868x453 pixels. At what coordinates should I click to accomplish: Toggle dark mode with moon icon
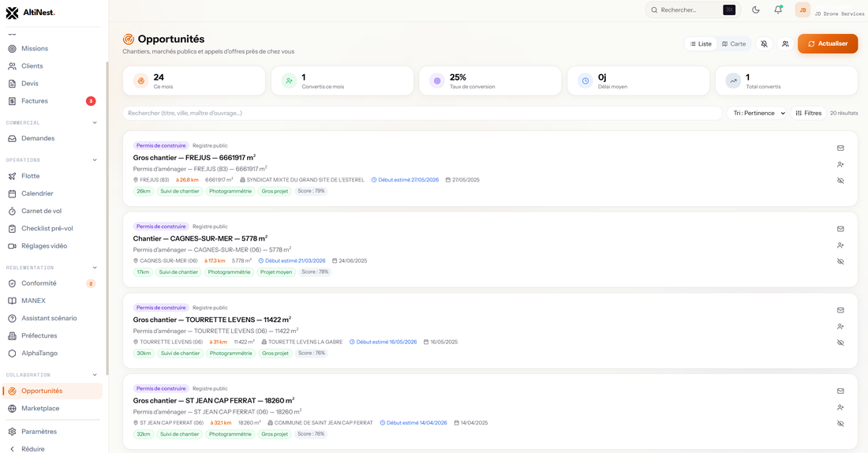[756, 10]
